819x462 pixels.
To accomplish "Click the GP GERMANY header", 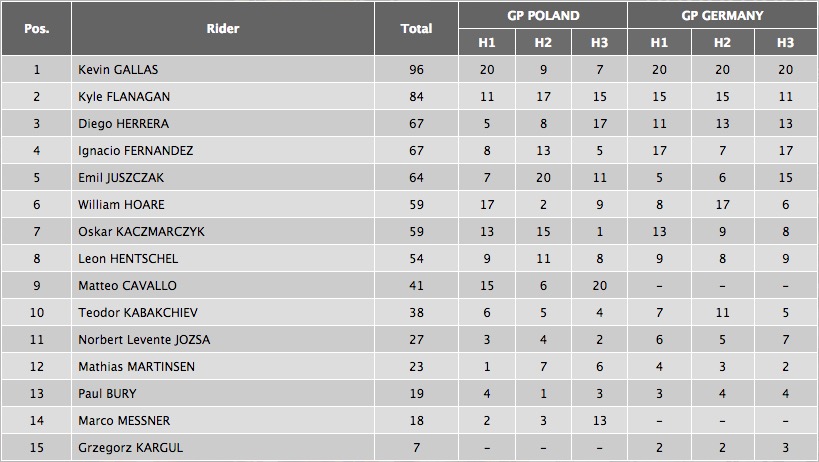I will 722,16.
